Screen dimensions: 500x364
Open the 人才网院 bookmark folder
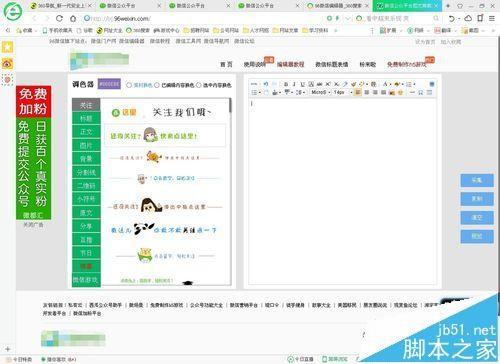[256, 30]
